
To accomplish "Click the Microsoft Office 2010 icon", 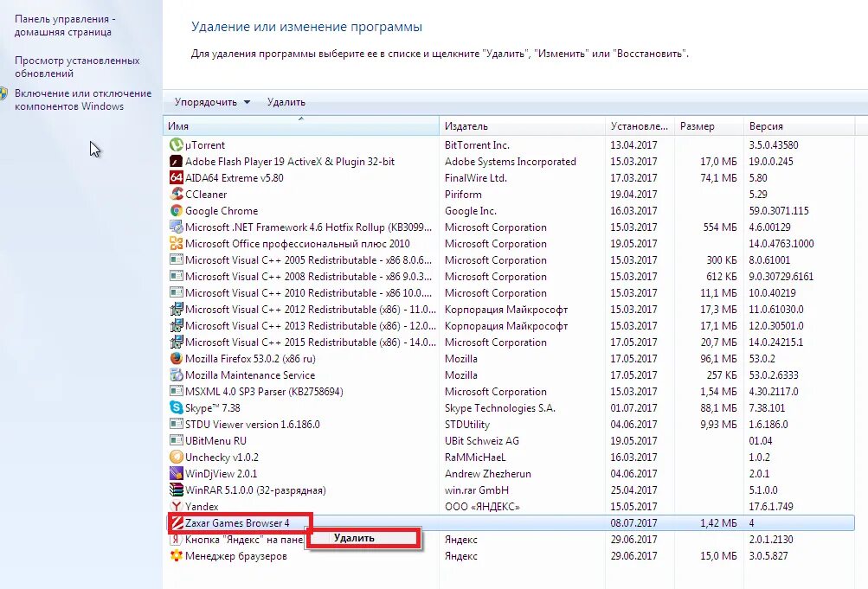I will click(176, 243).
